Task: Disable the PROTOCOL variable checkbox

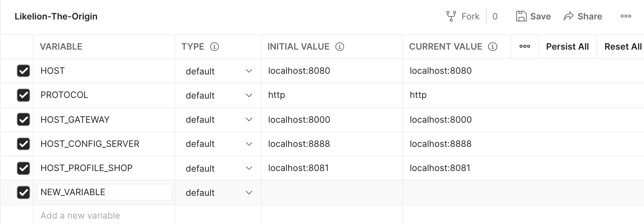Action: pyautogui.click(x=23, y=95)
